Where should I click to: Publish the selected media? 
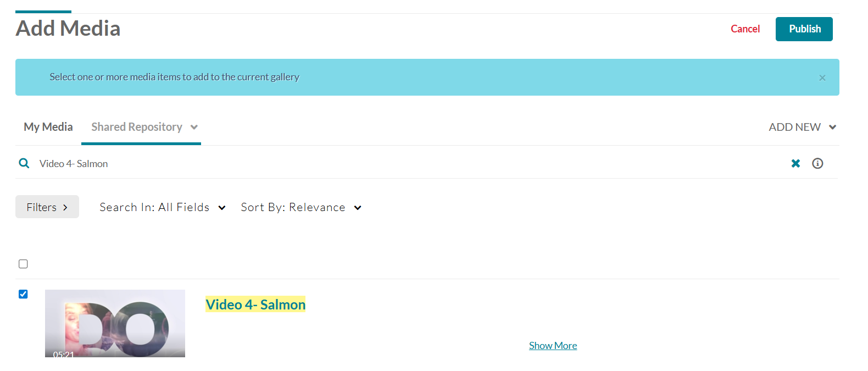tap(804, 29)
